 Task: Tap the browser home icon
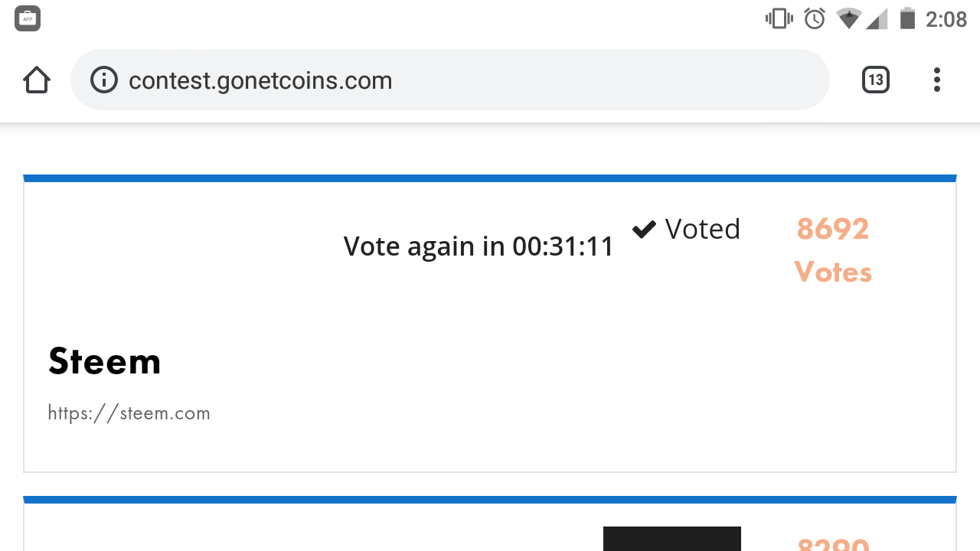click(37, 80)
